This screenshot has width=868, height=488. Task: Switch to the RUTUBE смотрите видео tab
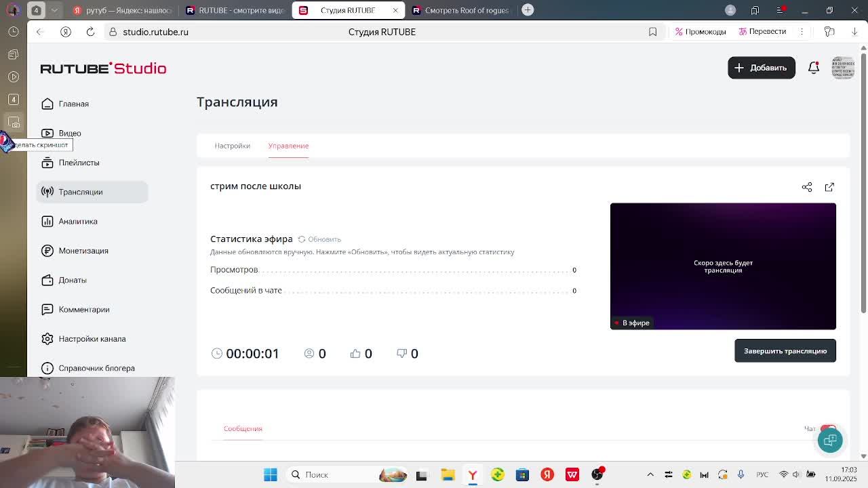(235, 10)
